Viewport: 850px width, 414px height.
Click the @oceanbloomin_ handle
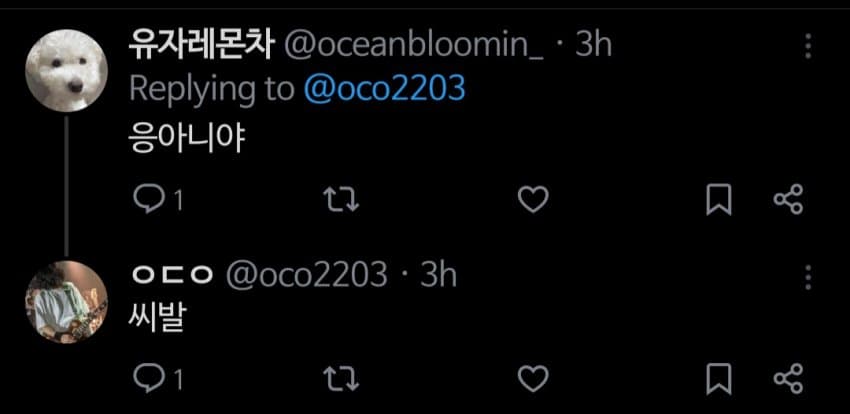click(414, 45)
